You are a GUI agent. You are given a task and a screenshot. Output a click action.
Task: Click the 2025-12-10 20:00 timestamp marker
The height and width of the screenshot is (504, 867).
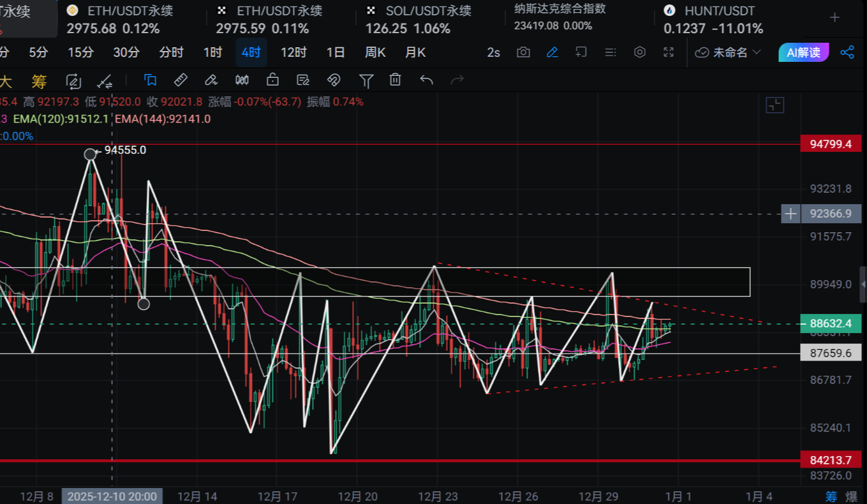pyautogui.click(x=112, y=496)
